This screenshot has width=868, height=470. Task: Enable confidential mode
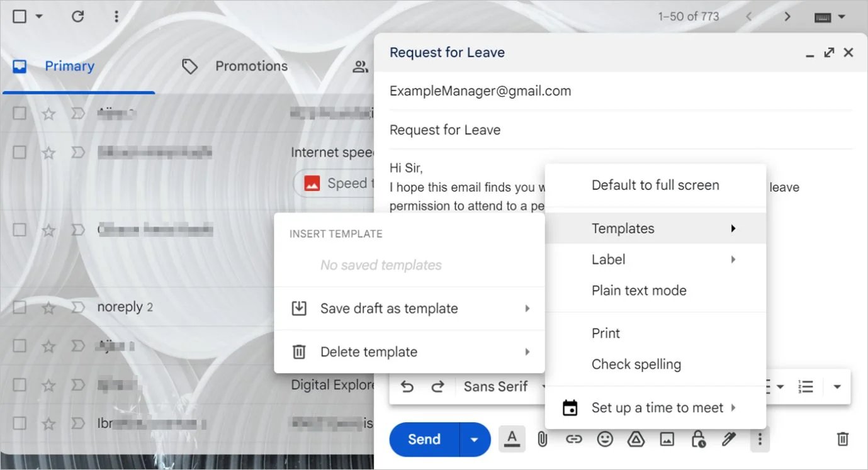(x=697, y=439)
